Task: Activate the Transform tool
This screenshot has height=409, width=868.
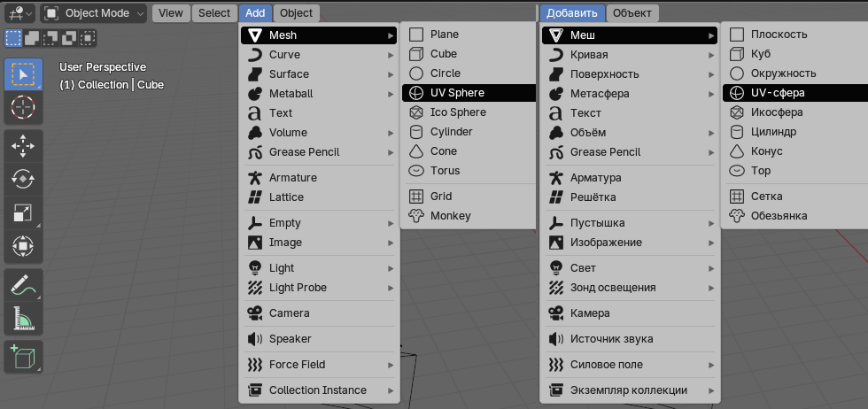Action: point(23,246)
